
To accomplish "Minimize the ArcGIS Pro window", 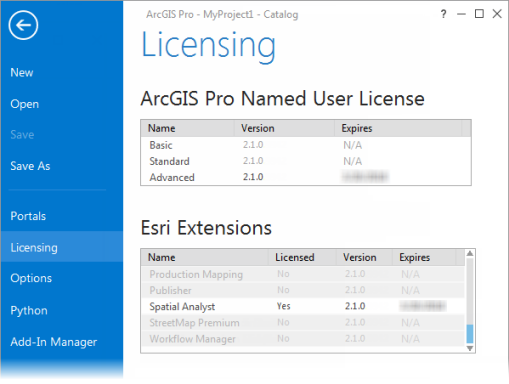I will coord(461,14).
